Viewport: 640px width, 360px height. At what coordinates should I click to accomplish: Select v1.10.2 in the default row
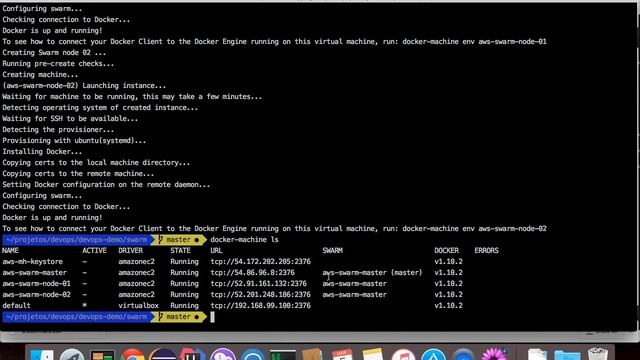point(448,306)
